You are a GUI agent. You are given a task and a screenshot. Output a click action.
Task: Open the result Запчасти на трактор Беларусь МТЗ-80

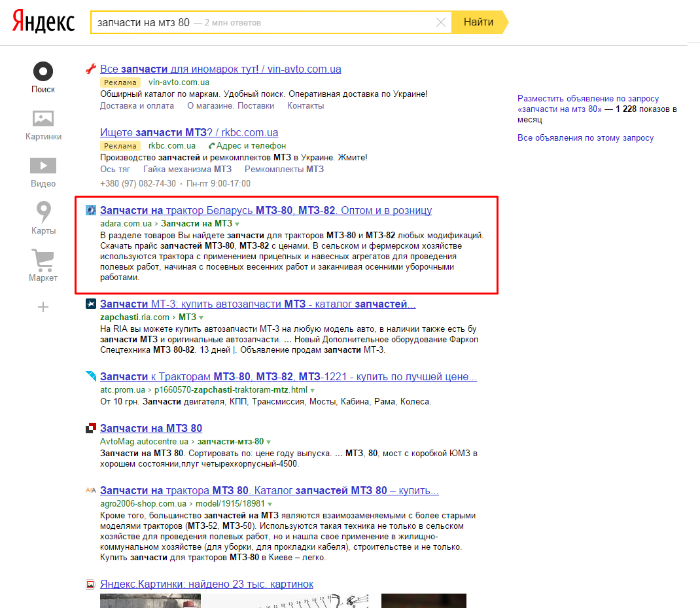point(266,210)
